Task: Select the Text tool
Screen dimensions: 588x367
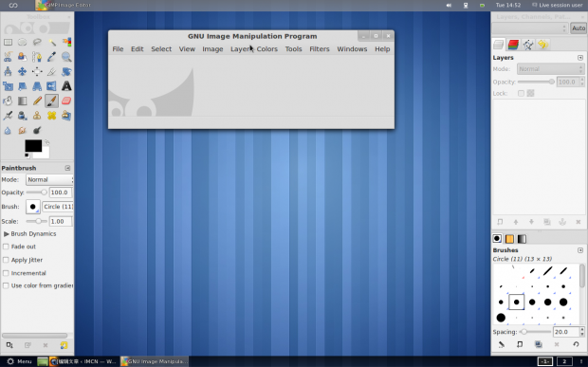Action: point(66,86)
